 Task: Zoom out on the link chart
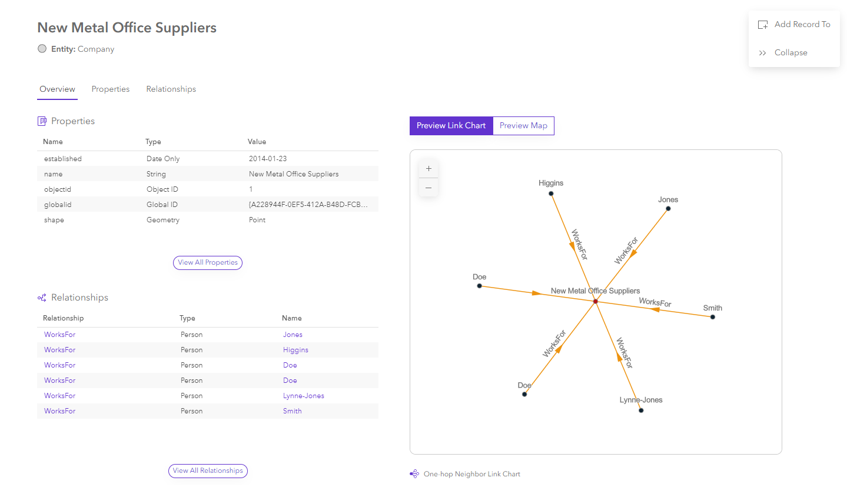pos(429,187)
